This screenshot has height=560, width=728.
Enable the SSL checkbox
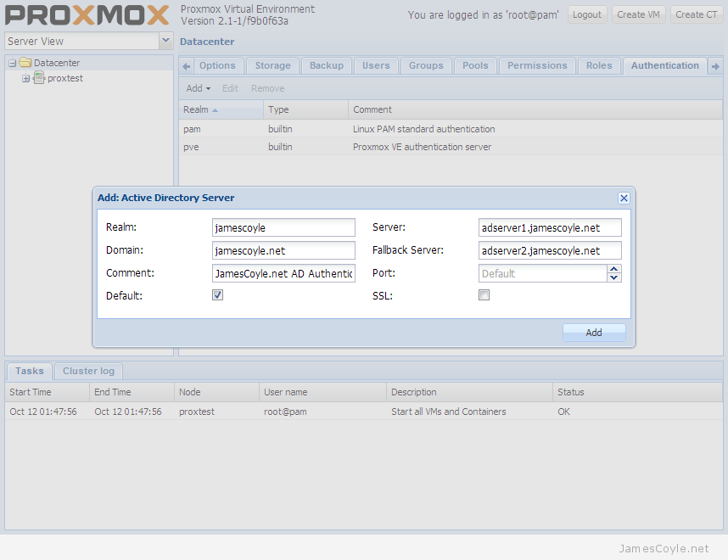pos(484,295)
